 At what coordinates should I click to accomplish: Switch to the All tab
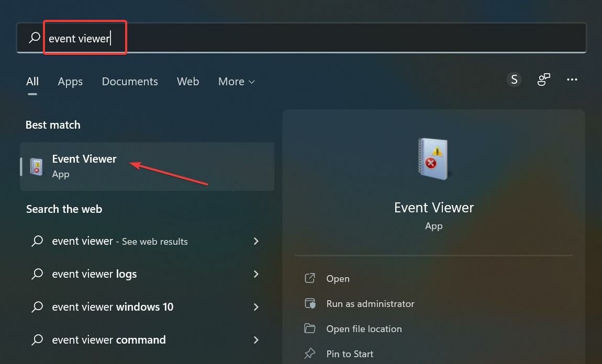click(x=32, y=81)
